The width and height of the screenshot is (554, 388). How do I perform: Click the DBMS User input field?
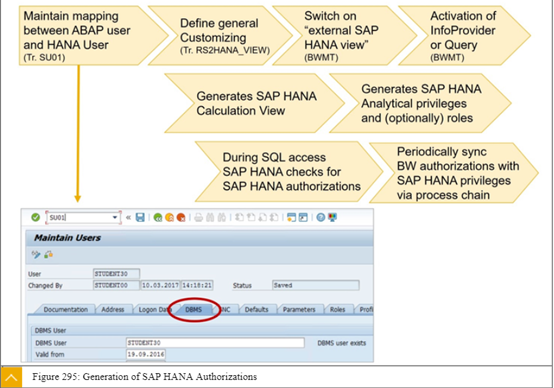pos(215,343)
